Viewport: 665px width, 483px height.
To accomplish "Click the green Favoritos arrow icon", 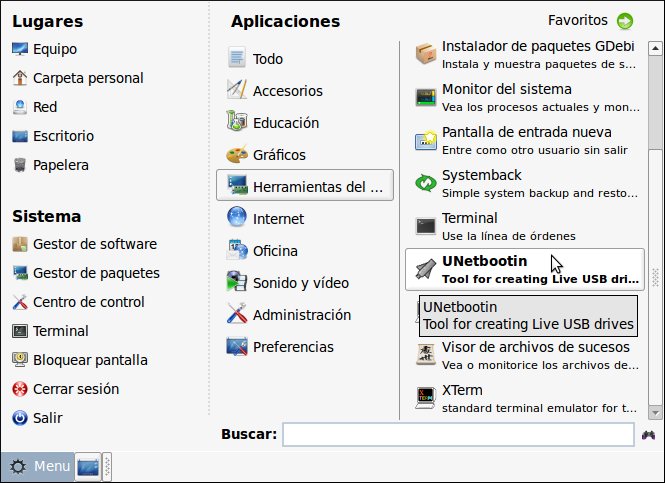I will pos(625,21).
